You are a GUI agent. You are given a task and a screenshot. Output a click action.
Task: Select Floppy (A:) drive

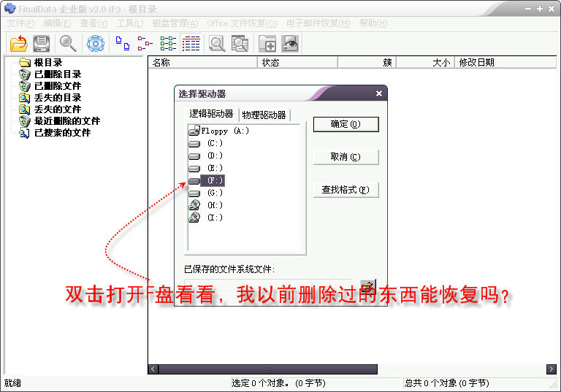(225, 131)
